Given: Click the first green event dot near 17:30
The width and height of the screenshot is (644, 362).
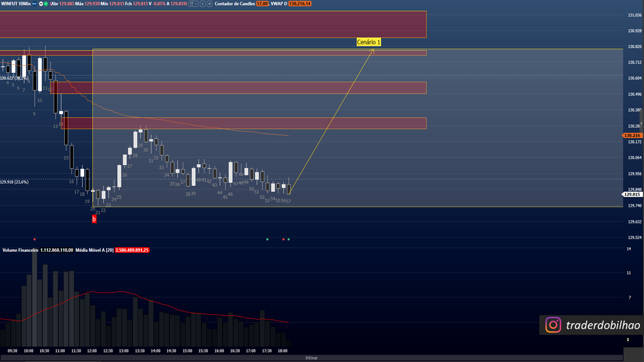Looking at the screenshot, I should coord(267,239).
